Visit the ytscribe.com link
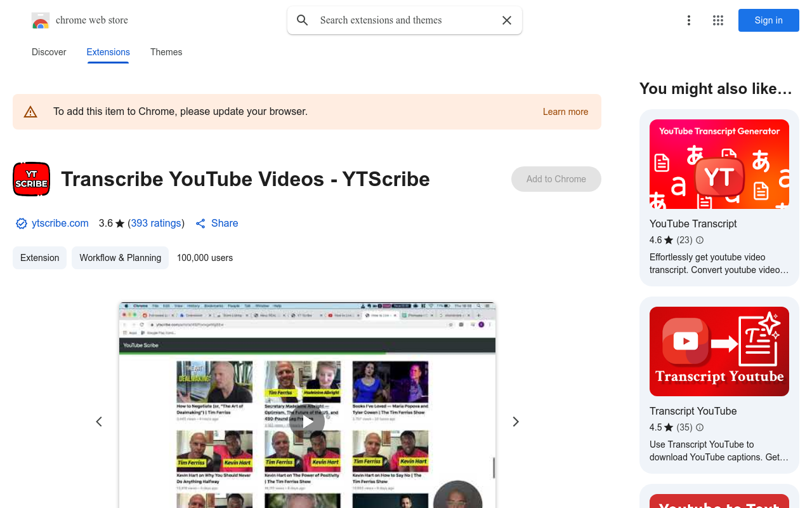 click(x=60, y=224)
